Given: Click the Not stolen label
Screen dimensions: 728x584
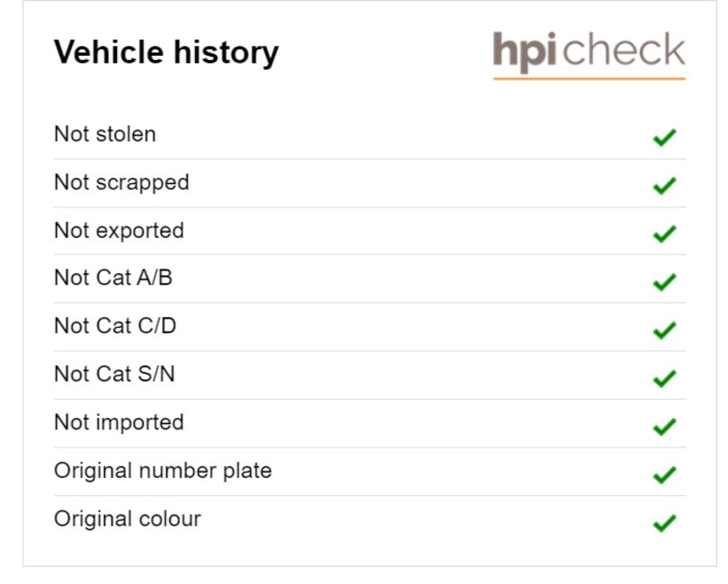Looking at the screenshot, I should [x=105, y=134].
